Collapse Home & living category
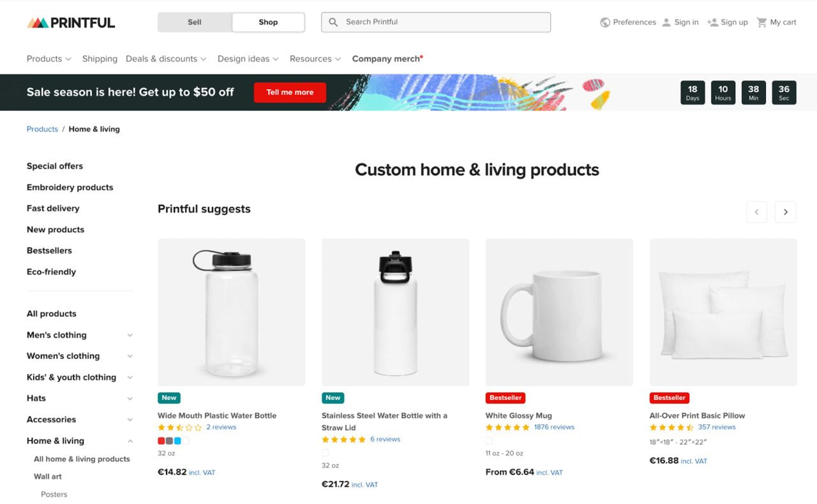The width and height of the screenshot is (817, 504). [x=130, y=441]
